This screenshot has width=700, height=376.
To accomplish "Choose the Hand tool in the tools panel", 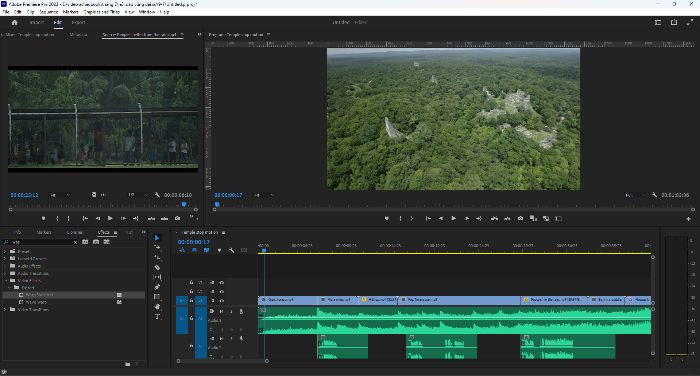I will (x=157, y=307).
